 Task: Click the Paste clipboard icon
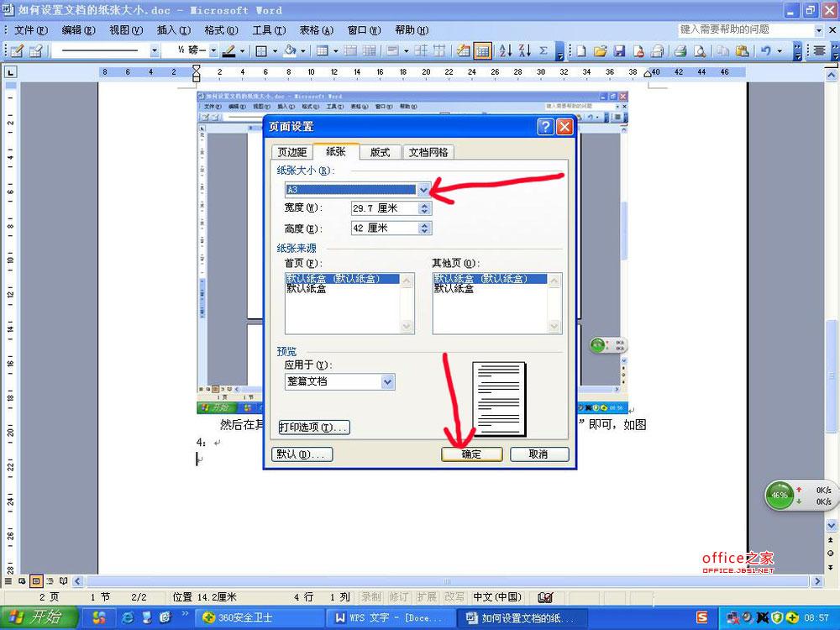(x=742, y=51)
